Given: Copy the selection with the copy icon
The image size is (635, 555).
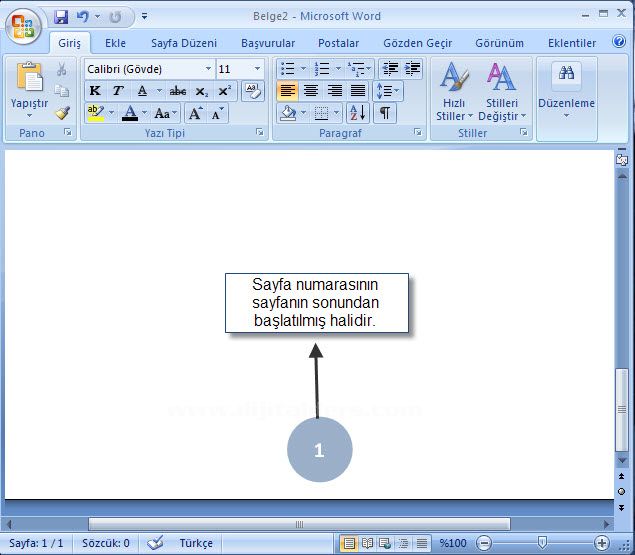Looking at the screenshot, I should tap(62, 91).
